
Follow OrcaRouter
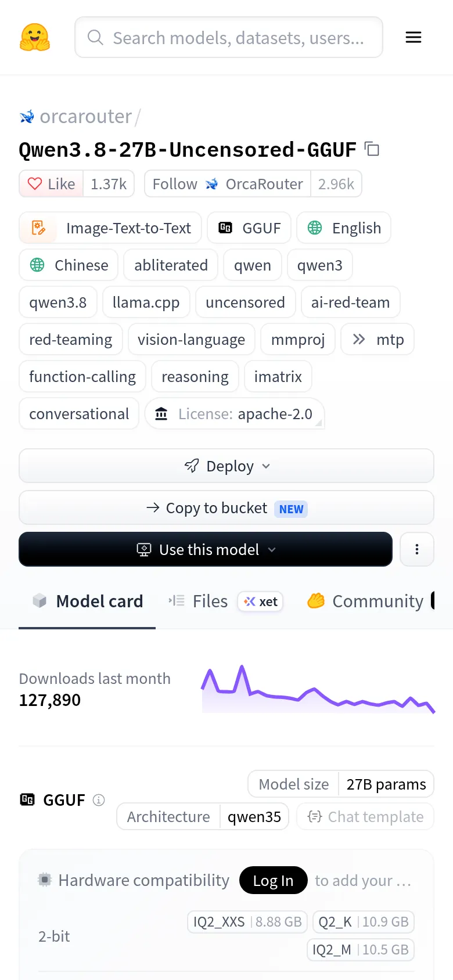[228, 184]
